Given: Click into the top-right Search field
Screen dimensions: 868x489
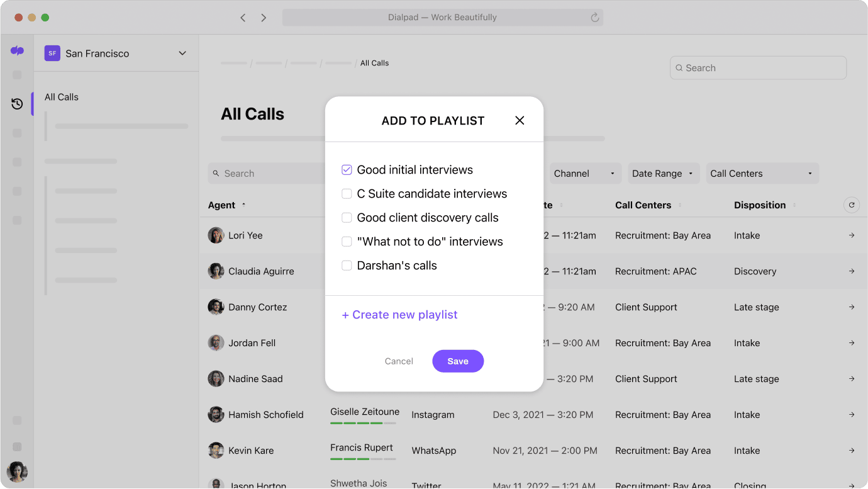Looking at the screenshot, I should tap(758, 67).
